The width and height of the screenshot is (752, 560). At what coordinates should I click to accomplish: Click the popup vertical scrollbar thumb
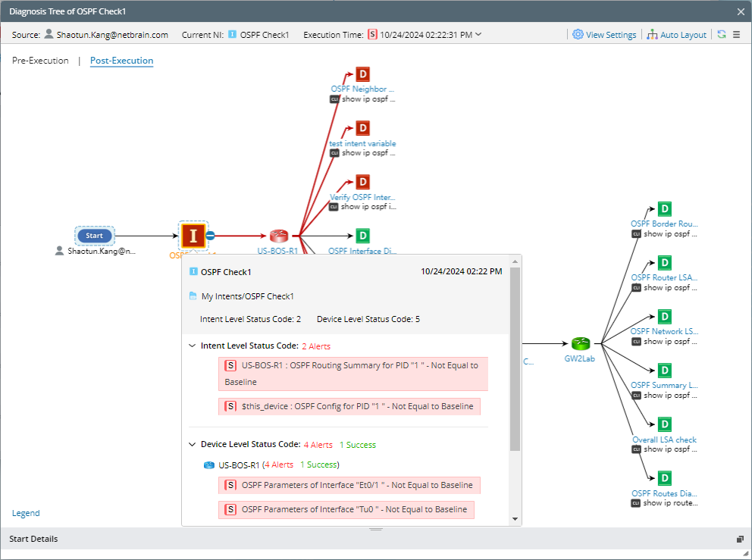tap(515, 358)
